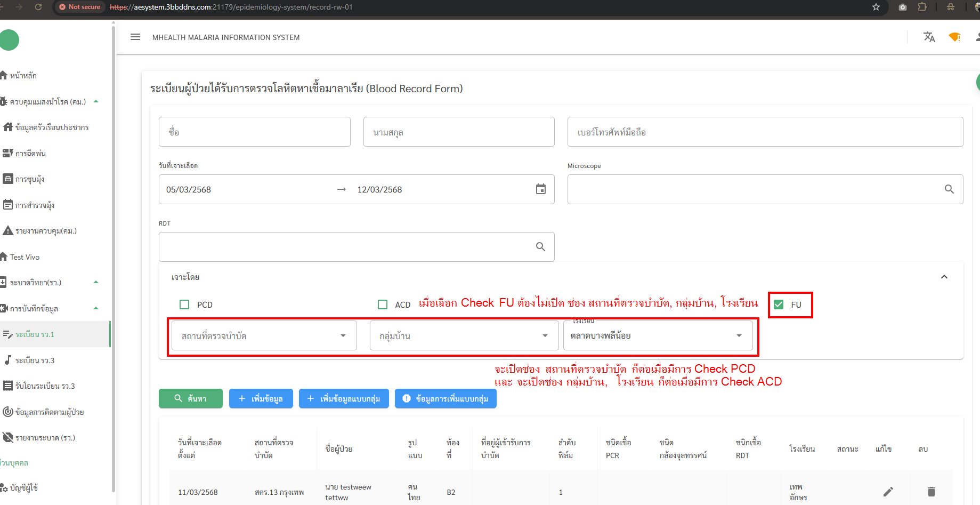Viewport: 980px width, 505px height.
Task: Click the นามสกุล input field
Action: (x=458, y=132)
